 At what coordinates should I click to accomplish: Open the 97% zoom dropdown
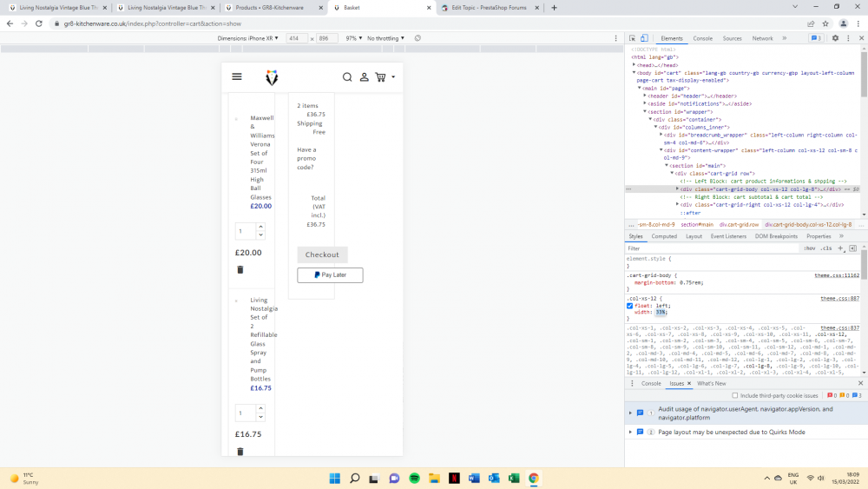pyautogui.click(x=354, y=38)
